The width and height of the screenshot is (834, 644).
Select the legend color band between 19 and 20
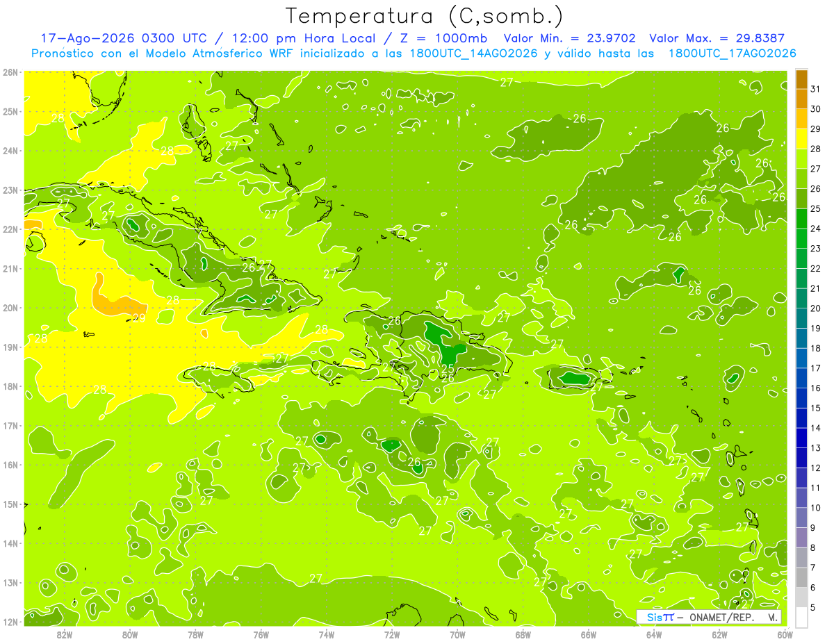coord(801,318)
